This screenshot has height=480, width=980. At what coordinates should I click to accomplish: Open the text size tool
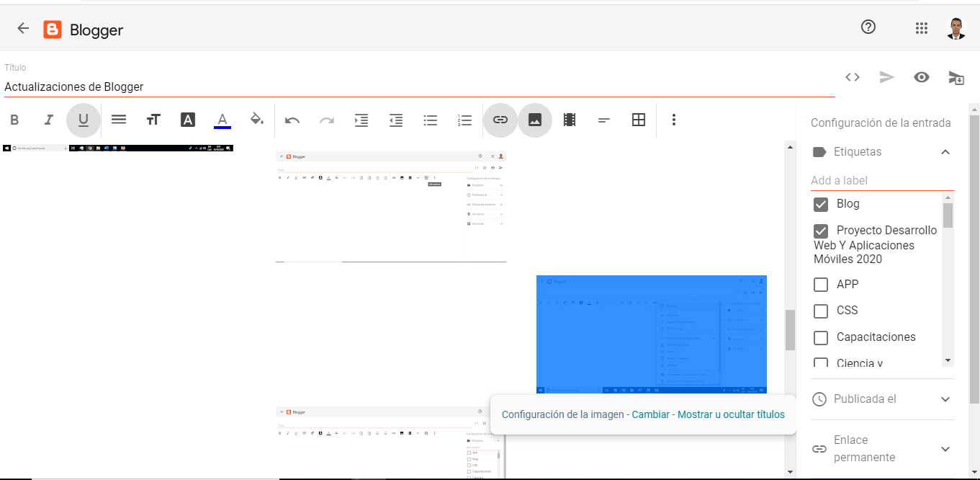(x=153, y=120)
